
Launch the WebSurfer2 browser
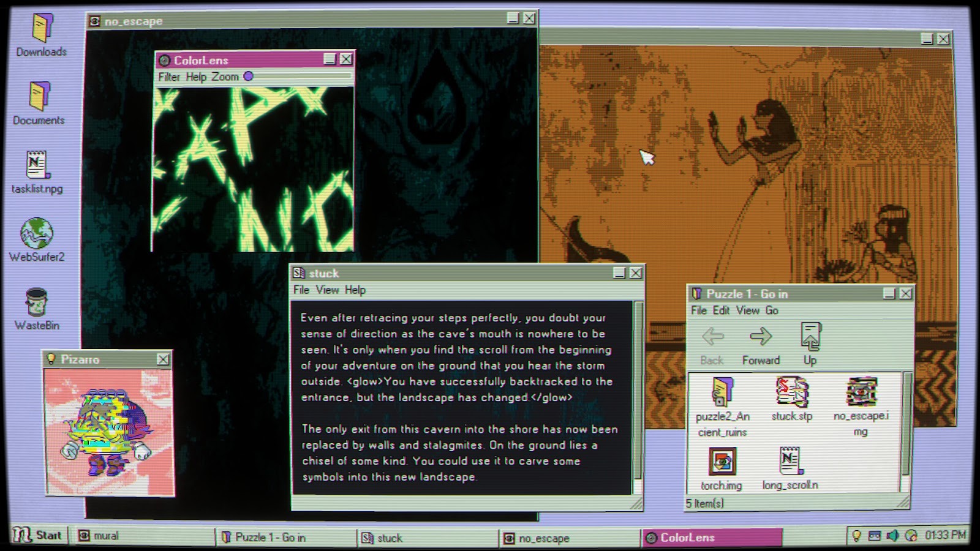coord(37,234)
